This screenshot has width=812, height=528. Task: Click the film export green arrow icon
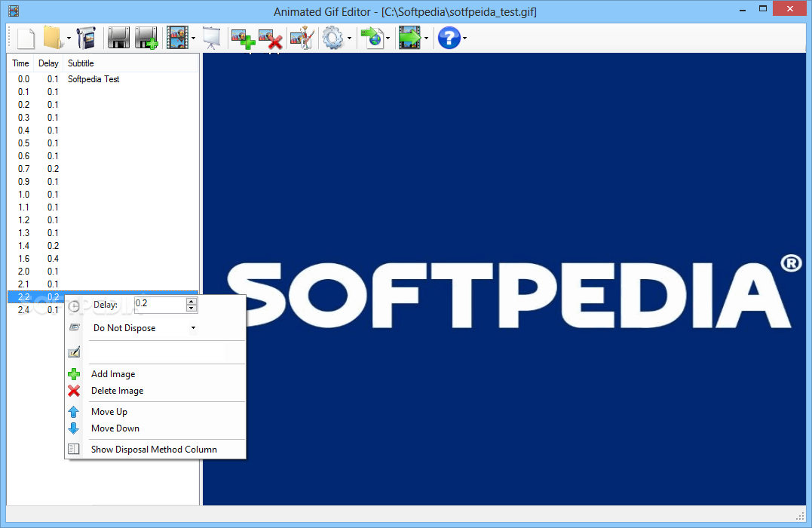(x=409, y=38)
